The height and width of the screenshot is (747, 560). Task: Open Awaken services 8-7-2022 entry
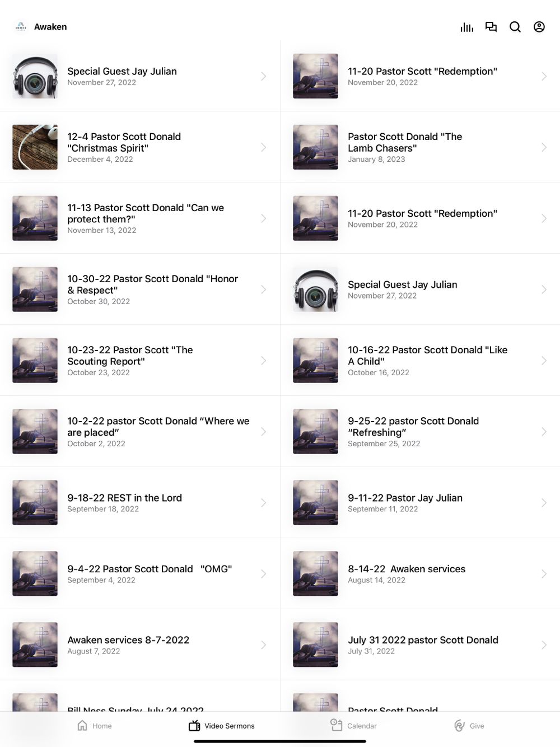click(140, 645)
